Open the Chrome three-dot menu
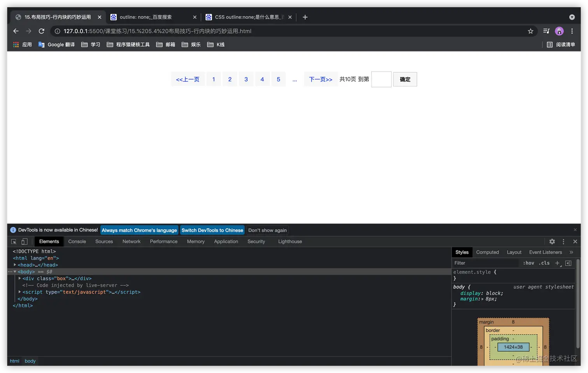 572,31
